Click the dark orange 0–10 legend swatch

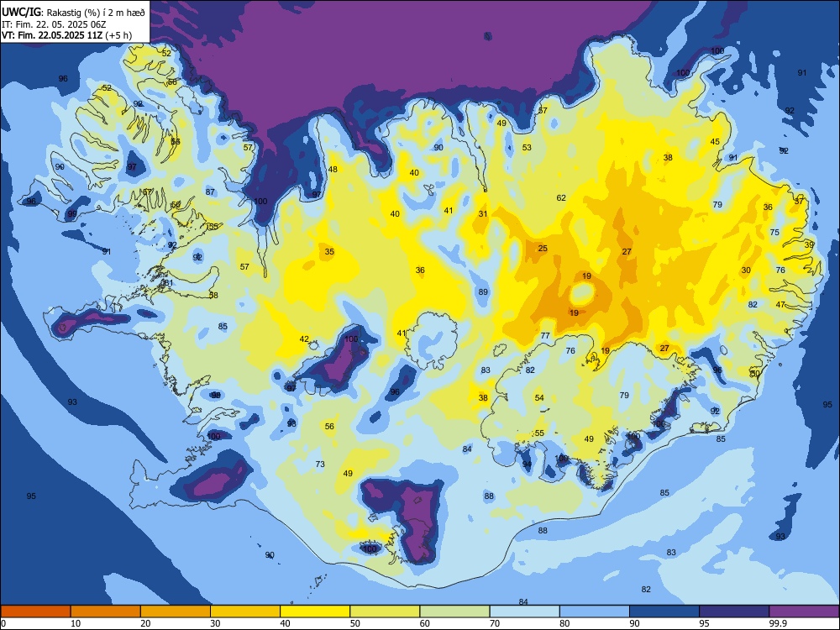(35, 612)
